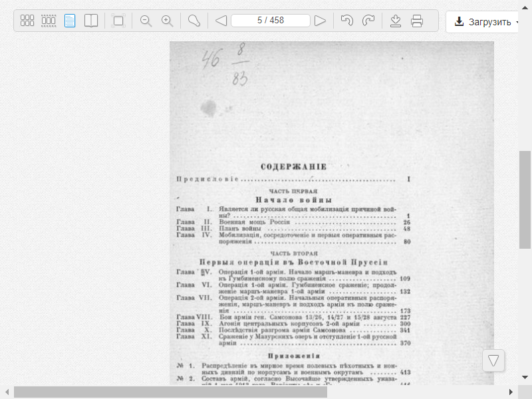Click the Предисловіе contents entry
This screenshot has width=532, height=399.
[x=293, y=179]
